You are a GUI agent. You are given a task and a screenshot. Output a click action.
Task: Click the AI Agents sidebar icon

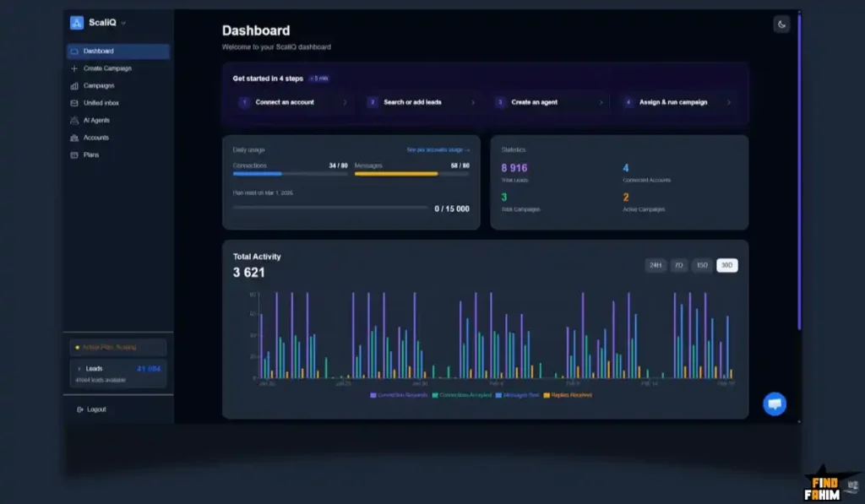[74, 121]
